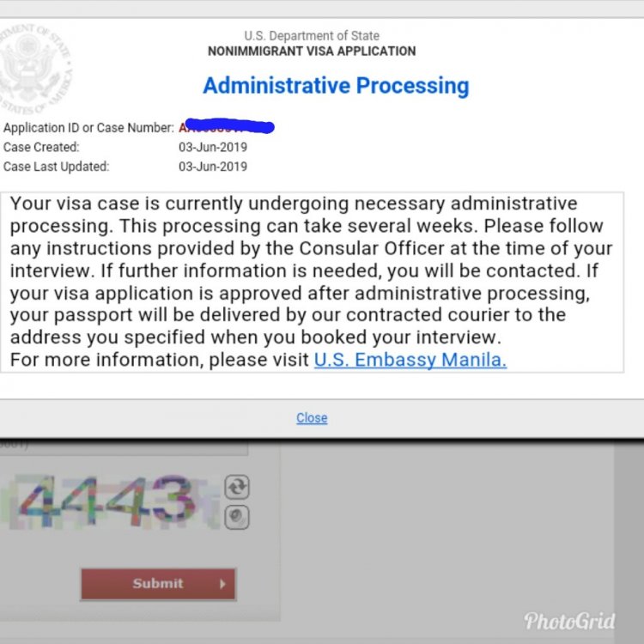Click the Case Last Updated label
Viewport: 644px width, 644px height.
(x=57, y=167)
